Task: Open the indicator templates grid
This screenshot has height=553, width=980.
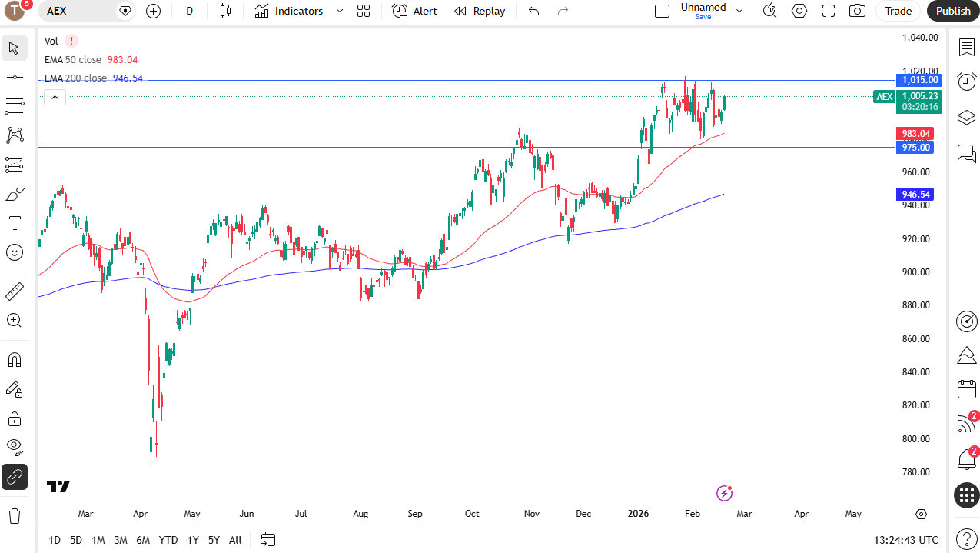Action: [x=364, y=11]
